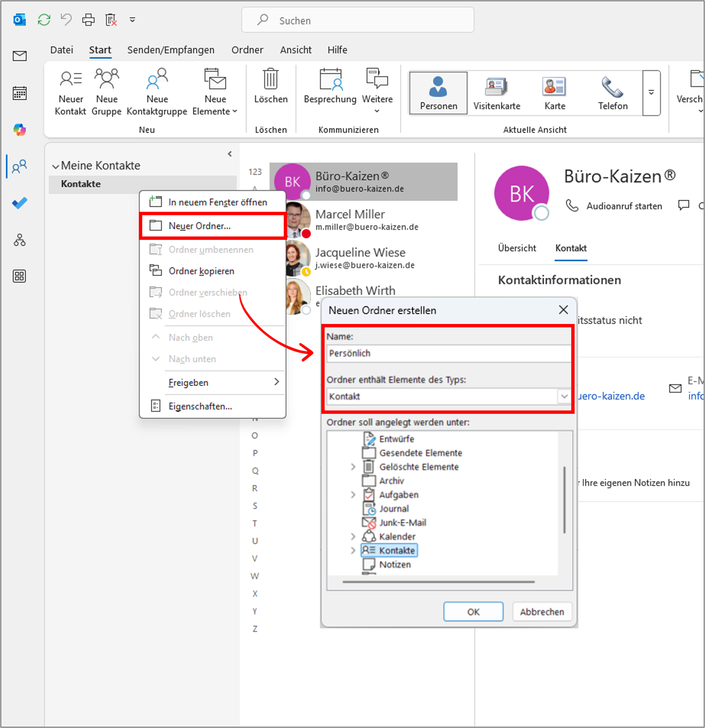Select the Karte view option
This screenshot has width=705, height=728.
555,93
